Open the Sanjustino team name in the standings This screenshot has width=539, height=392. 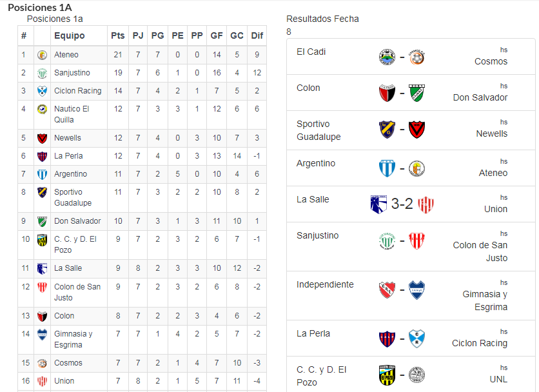pyautogui.click(x=72, y=73)
